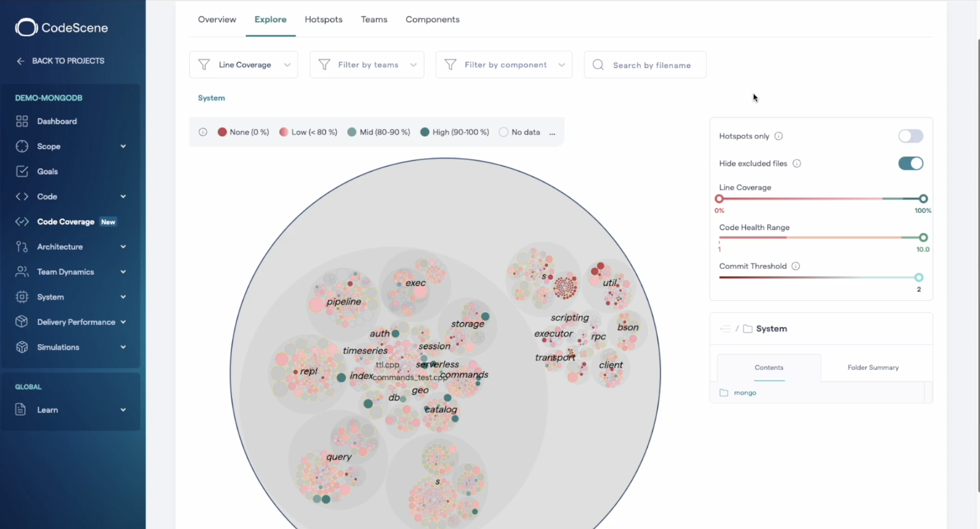Expand the Team Dynamics sidebar section
The height and width of the screenshot is (529, 980).
[x=123, y=272]
